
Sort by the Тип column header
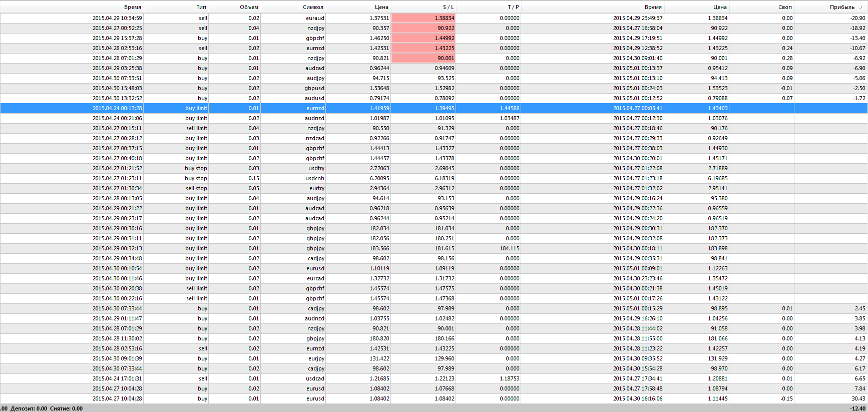(176, 7)
